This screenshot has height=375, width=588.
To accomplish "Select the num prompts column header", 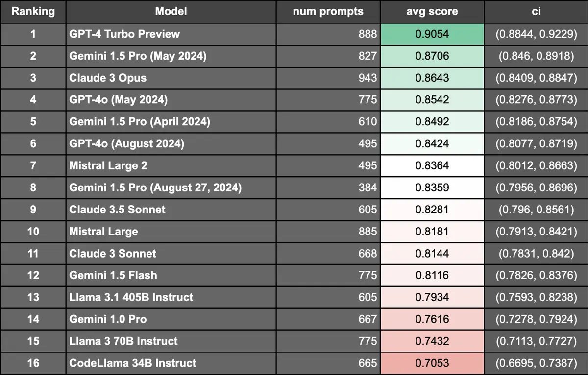I will (328, 12).
